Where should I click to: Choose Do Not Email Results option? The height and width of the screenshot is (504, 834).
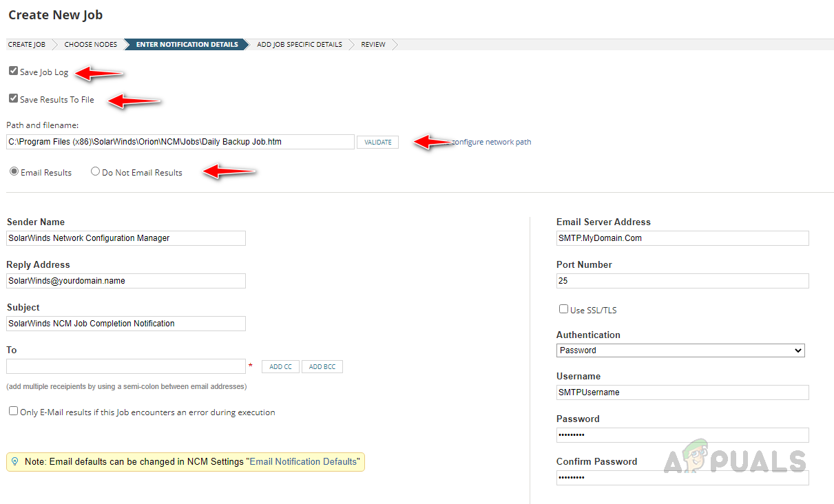coord(95,171)
